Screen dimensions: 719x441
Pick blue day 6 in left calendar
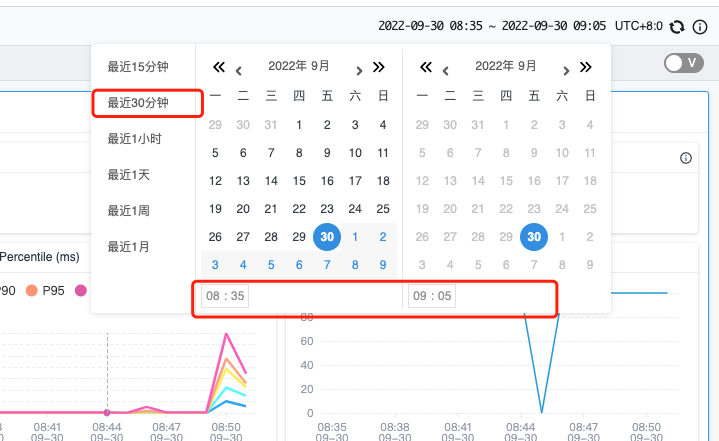click(299, 265)
